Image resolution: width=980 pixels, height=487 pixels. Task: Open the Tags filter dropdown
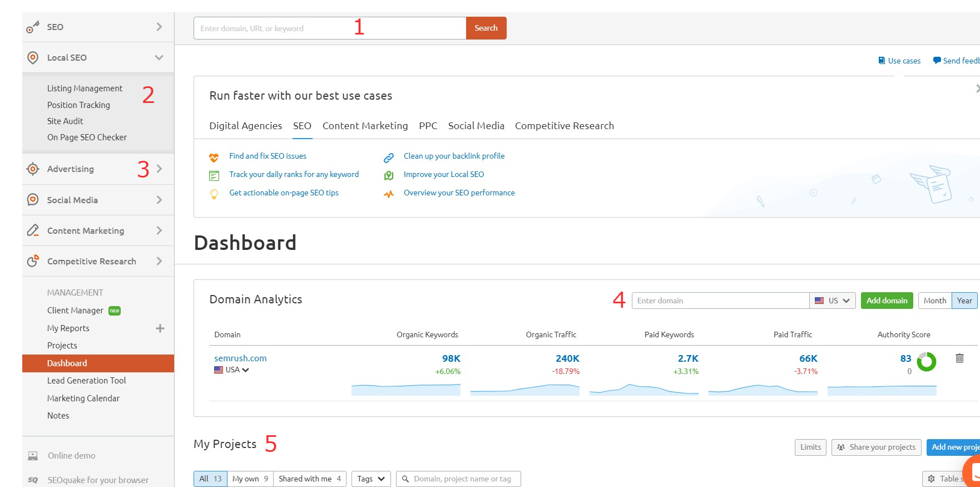tap(372, 479)
